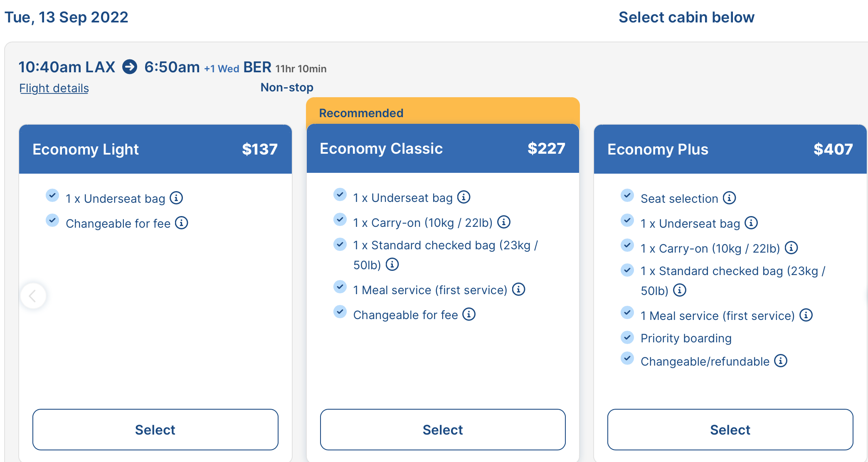Viewport: 868px width, 462px height.
Task: Click the previous arrow chevron on left
Action: [x=33, y=296]
